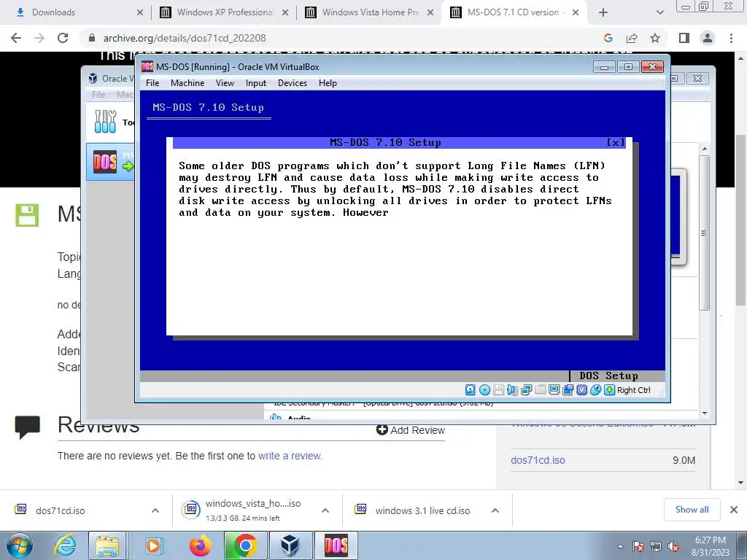Open the Chrome three-dot menu
This screenshot has width=747, height=560.
[731, 38]
